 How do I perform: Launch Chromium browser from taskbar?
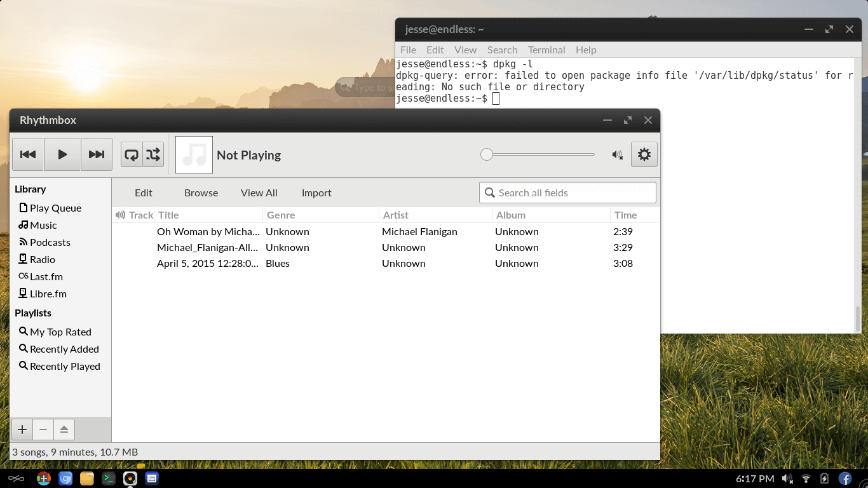point(65,478)
